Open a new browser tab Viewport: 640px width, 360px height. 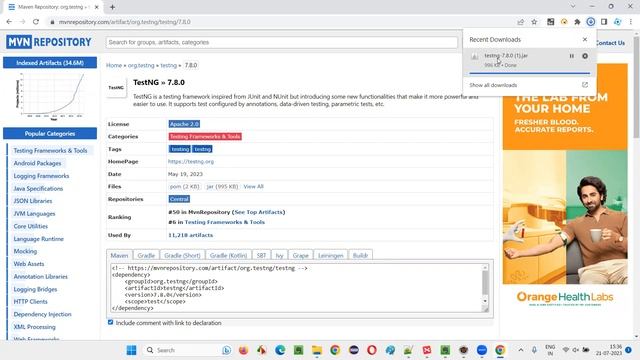(112, 7)
